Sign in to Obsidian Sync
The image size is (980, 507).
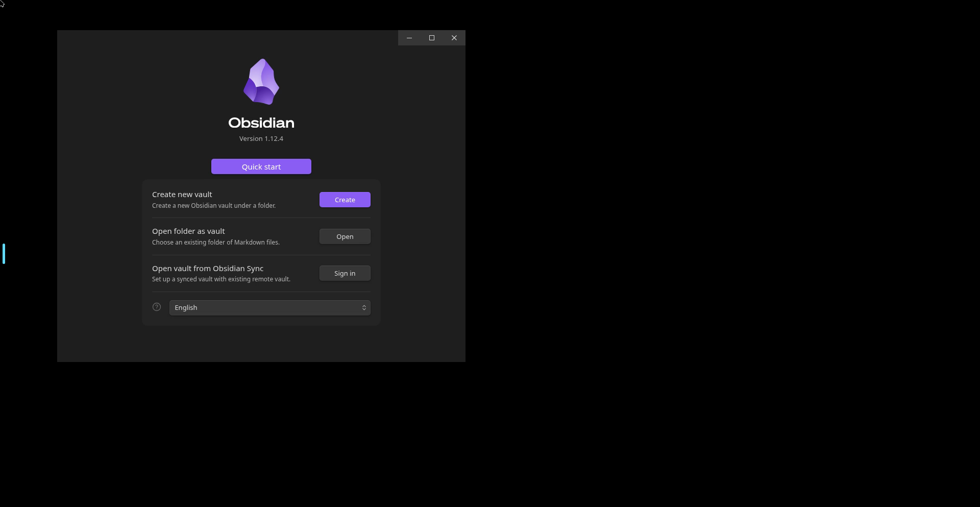coord(345,273)
